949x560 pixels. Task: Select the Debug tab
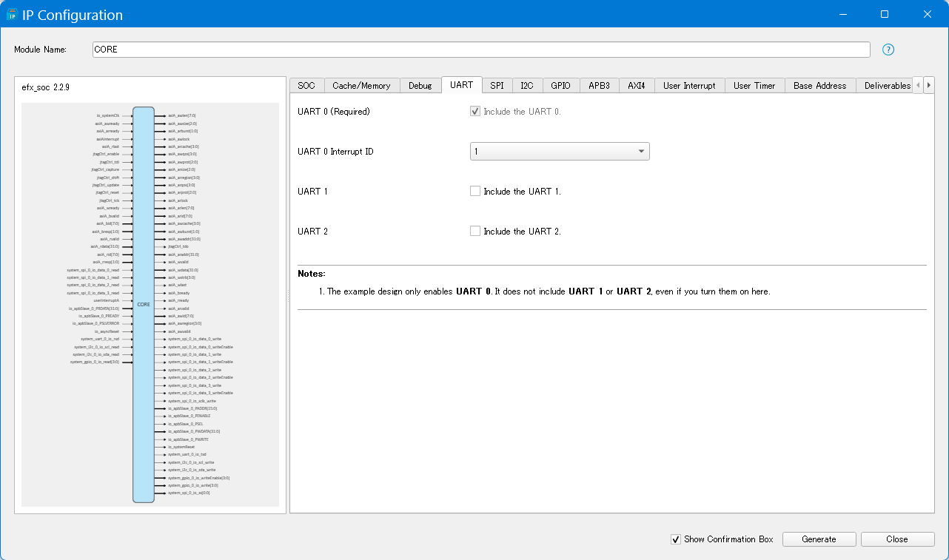tap(420, 86)
